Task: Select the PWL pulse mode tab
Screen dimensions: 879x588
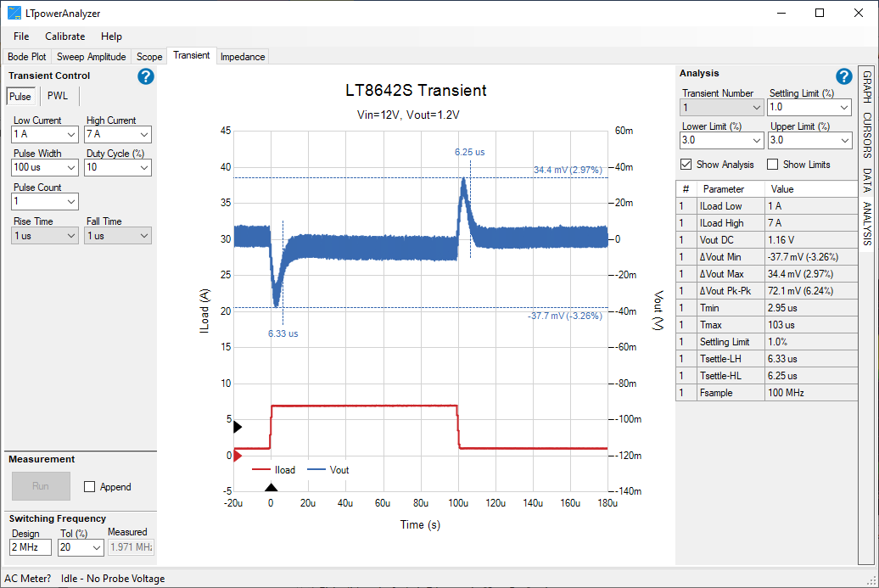Action: click(57, 96)
